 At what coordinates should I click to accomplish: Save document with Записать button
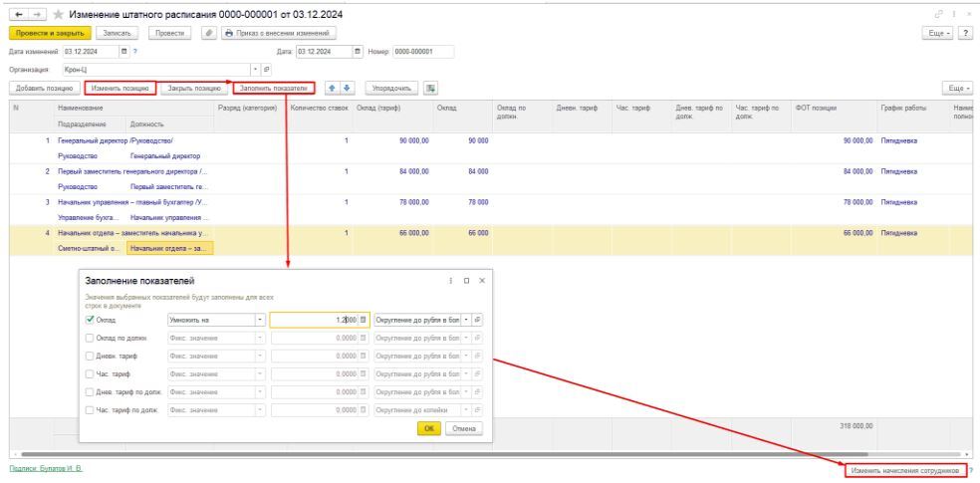117,33
